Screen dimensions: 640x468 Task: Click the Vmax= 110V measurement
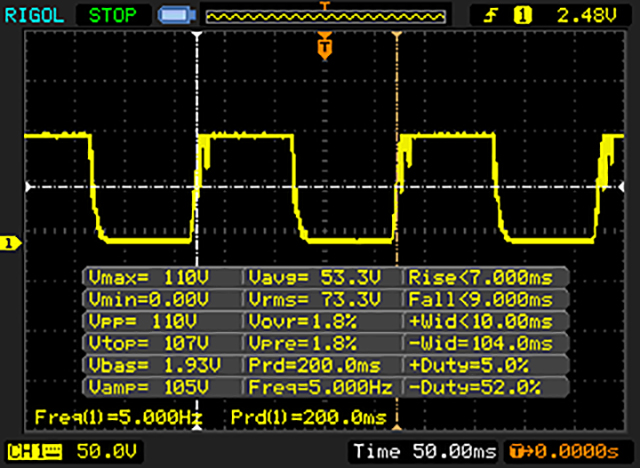click(x=149, y=278)
